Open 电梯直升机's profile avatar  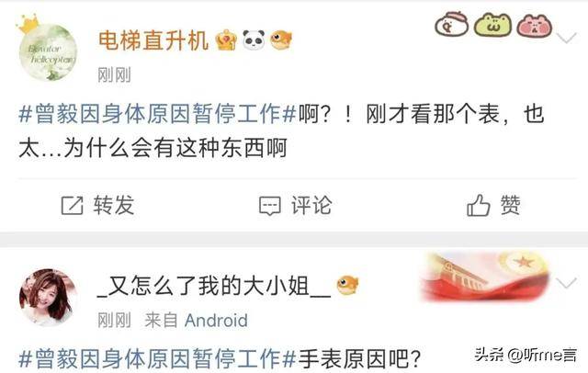pyautogui.click(x=48, y=51)
